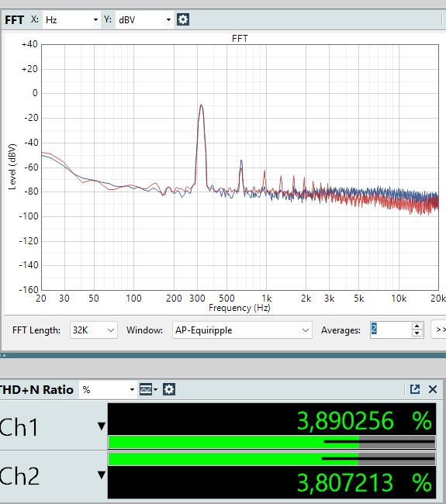This screenshot has height=504, width=446.
Task: Open FFT graph settings gear icon
Action: coord(183,19)
